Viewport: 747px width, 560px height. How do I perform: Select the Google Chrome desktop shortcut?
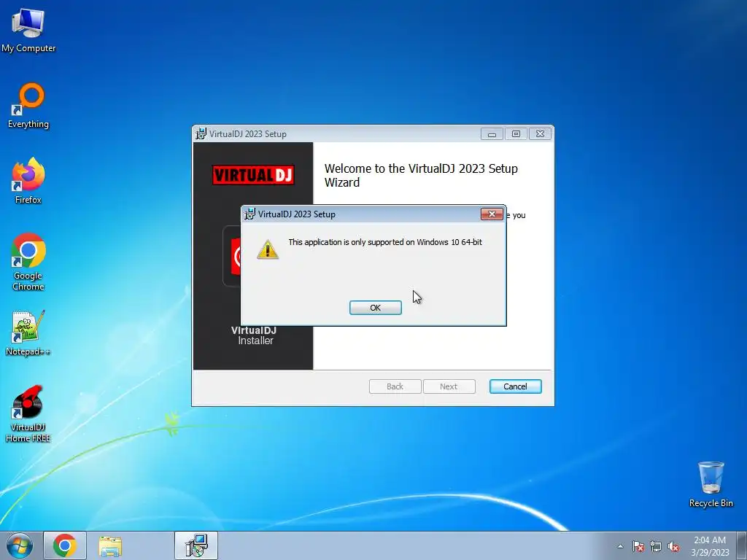pos(28,262)
